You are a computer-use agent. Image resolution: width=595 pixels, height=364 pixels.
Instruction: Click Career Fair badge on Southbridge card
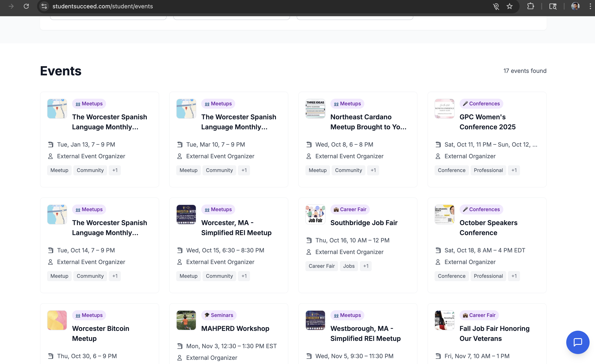pos(350,209)
